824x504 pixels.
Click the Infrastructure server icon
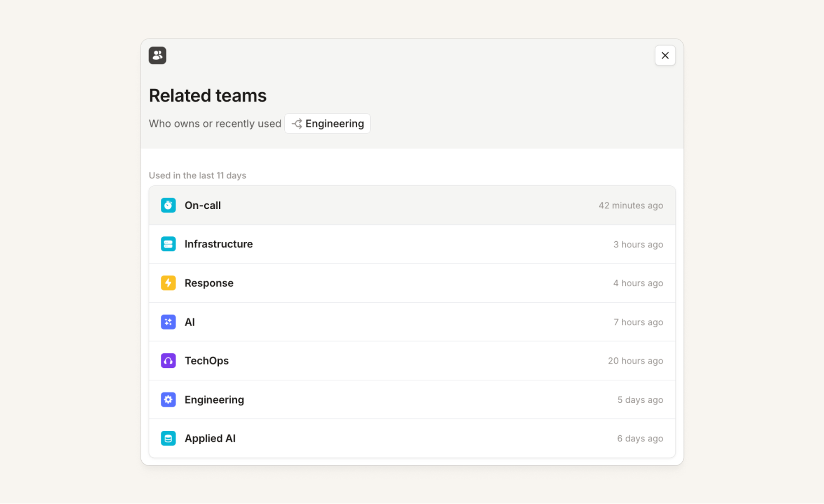click(168, 244)
